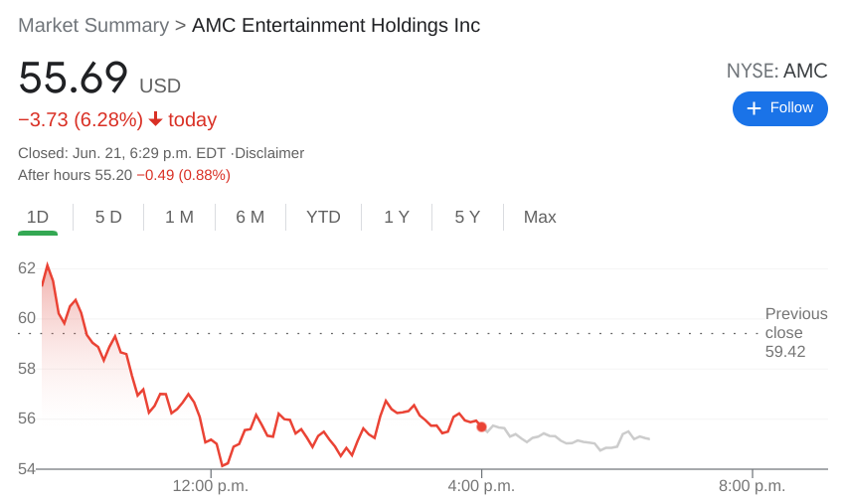Choose the 1 Y range tab
Image resolution: width=845 pixels, height=504 pixels.
(397, 217)
